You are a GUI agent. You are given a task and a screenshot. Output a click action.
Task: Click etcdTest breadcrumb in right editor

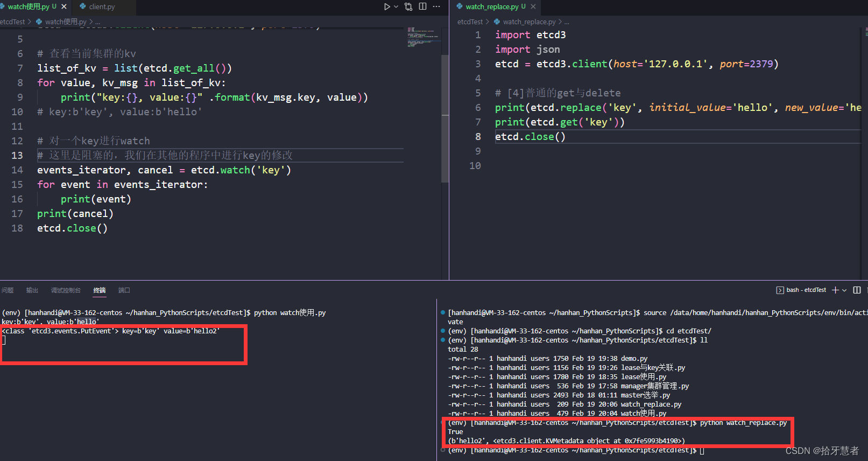click(x=470, y=22)
